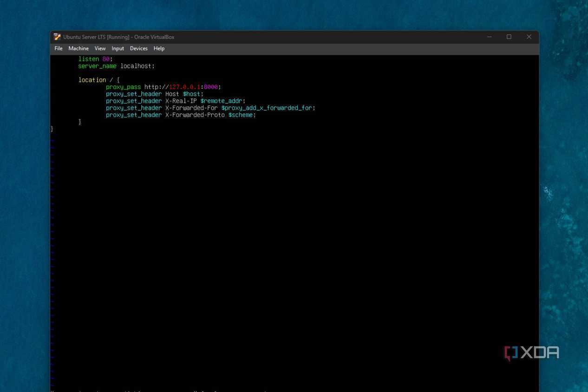Click the port 80 in listen line

(106, 59)
